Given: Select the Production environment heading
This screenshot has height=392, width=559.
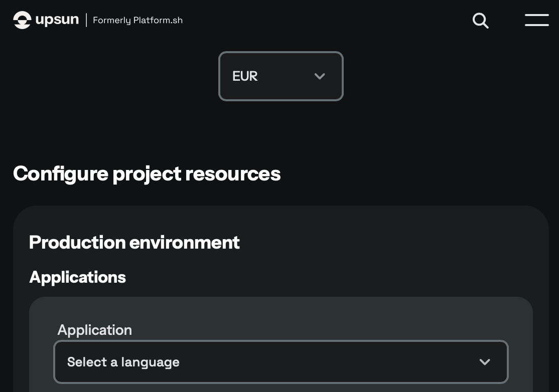Looking at the screenshot, I should (134, 243).
